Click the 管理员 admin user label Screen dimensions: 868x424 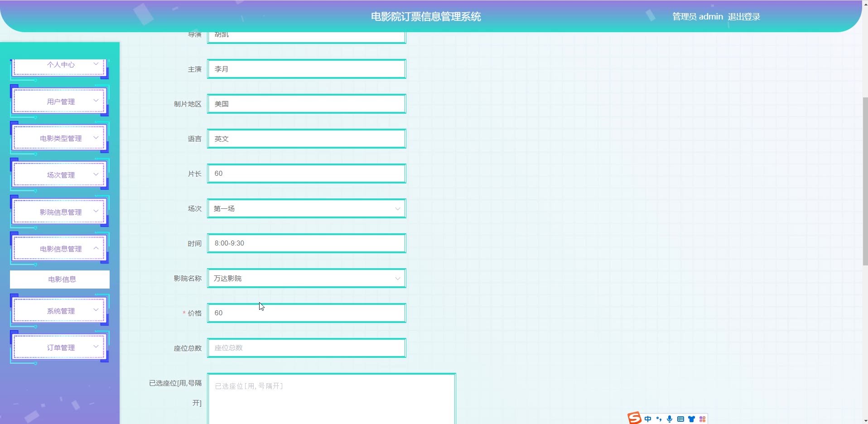[698, 17]
